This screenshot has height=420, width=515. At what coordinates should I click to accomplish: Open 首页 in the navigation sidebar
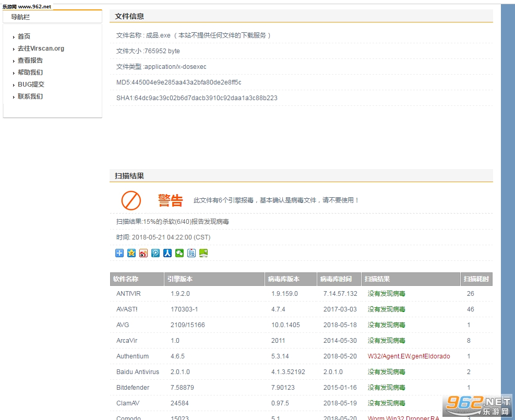[24, 36]
